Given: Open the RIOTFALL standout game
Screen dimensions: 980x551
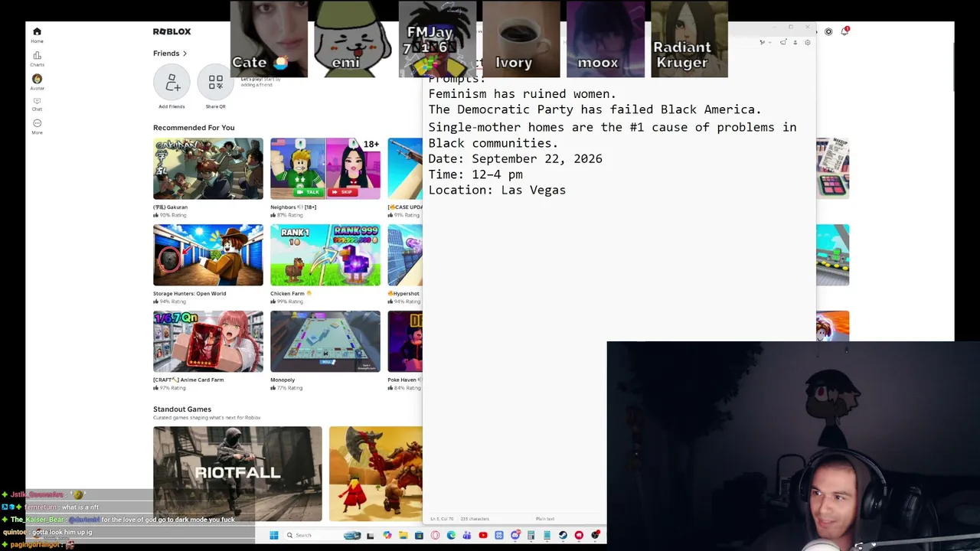Looking at the screenshot, I should click(237, 474).
